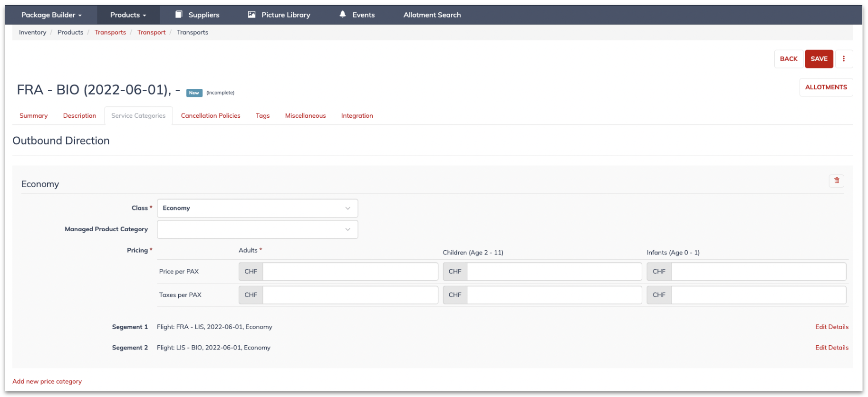The width and height of the screenshot is (868, 397).
Task: Switch to the Description tab
Action: (x=79, y=115)
